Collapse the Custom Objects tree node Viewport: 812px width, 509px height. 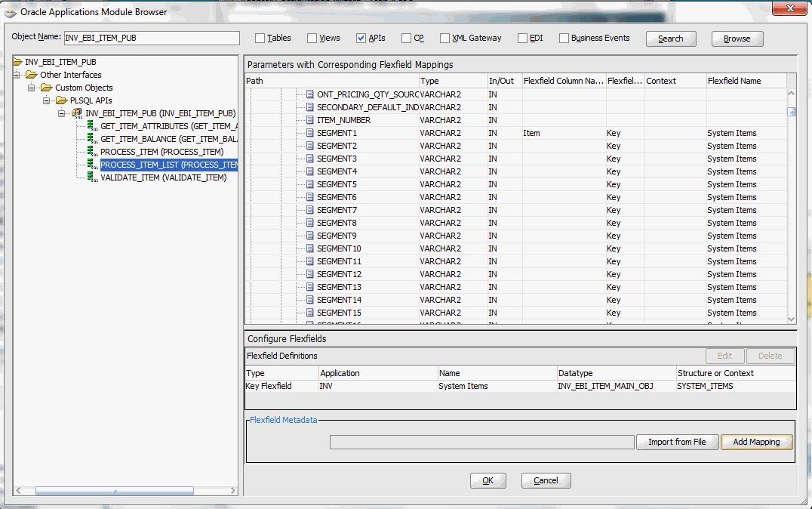32,88
